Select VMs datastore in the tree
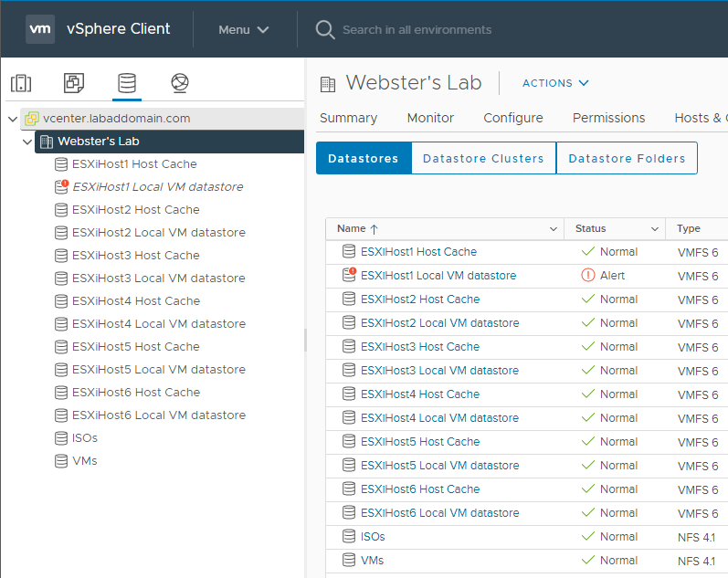728x578 pixels. tap(84, 461)
